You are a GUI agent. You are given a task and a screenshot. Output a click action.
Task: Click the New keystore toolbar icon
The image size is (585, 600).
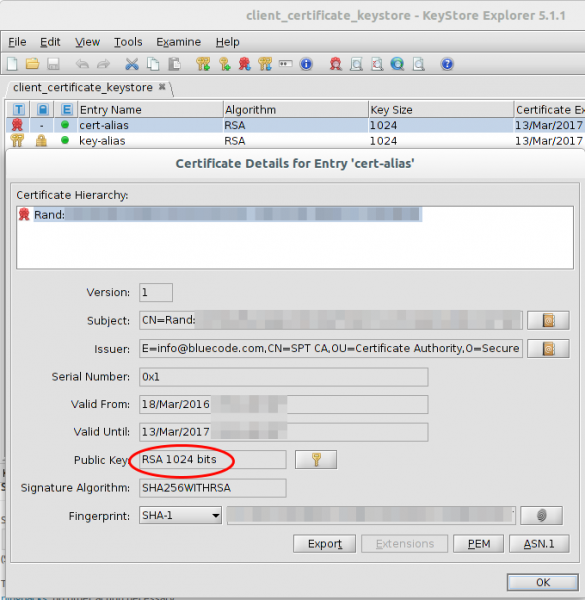click(x=12, y=64)
